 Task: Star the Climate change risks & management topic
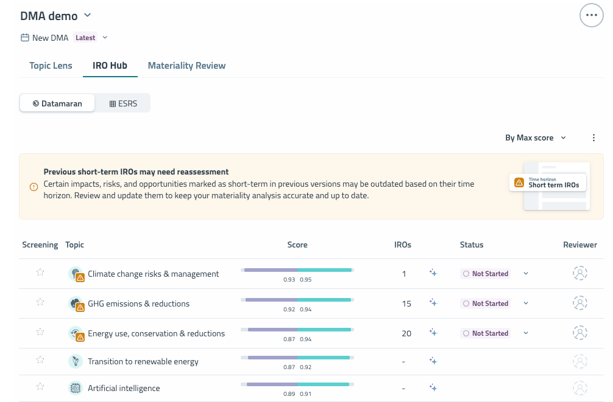click(41, 272)
